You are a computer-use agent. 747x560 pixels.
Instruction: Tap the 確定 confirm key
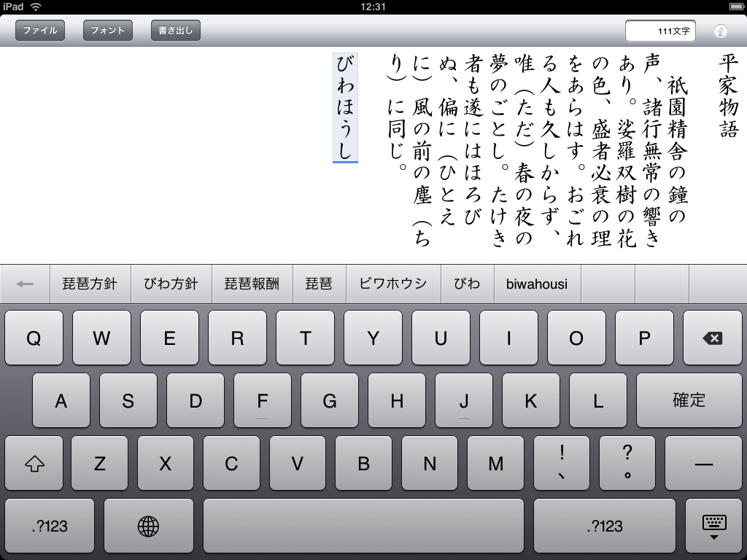(x=689, y=400)
